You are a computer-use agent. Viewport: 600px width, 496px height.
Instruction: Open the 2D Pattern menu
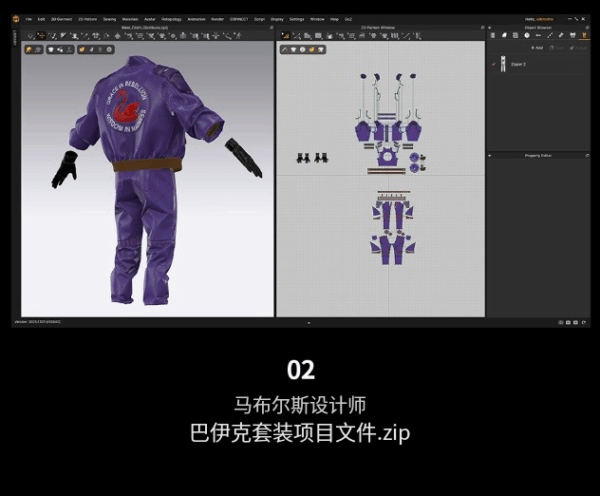pos(88,19)
